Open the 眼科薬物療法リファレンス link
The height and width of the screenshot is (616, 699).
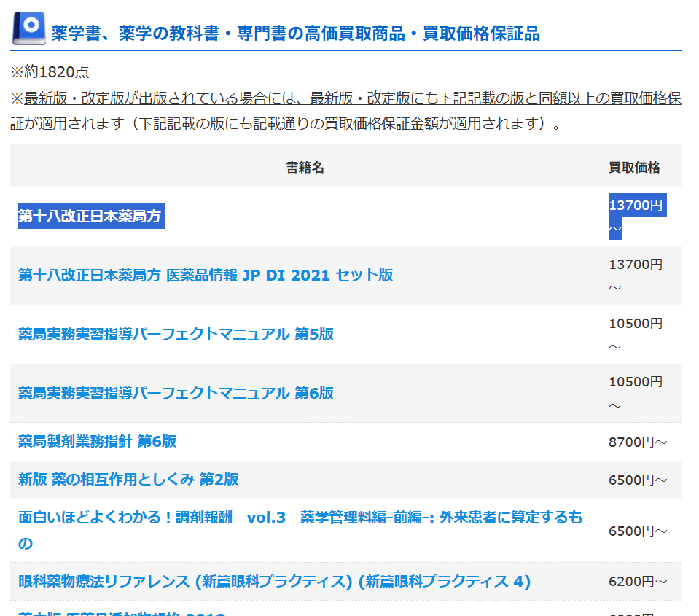[x=274, y=582]
